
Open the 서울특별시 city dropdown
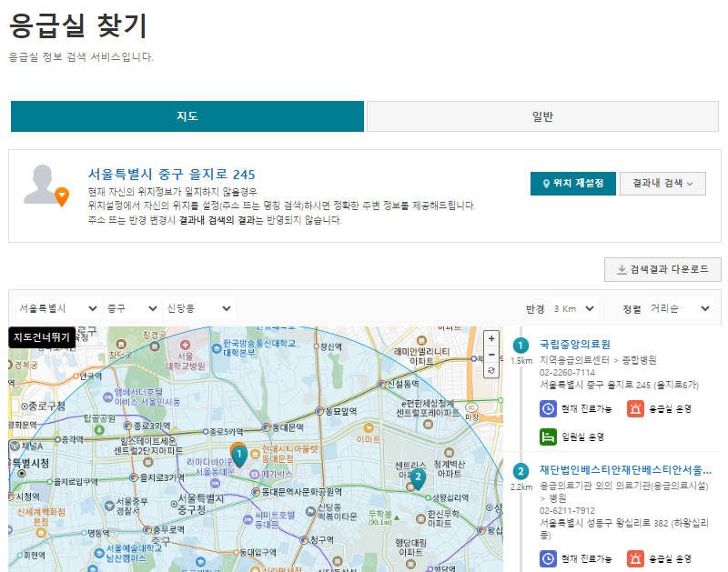click(57, 308)
